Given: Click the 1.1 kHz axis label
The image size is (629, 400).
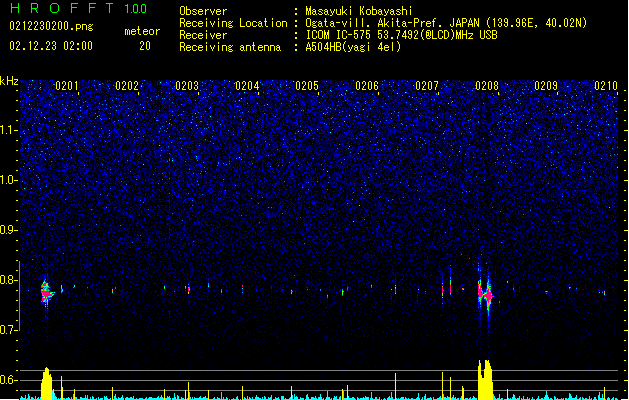Looking at the screenshot, I should (x=9, y=130).
